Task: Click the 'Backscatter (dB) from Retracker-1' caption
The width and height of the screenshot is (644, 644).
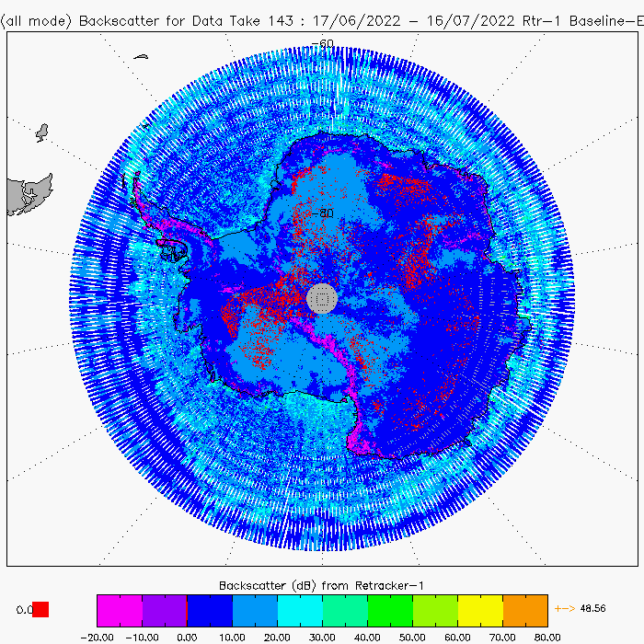Action: click(321, 586)
